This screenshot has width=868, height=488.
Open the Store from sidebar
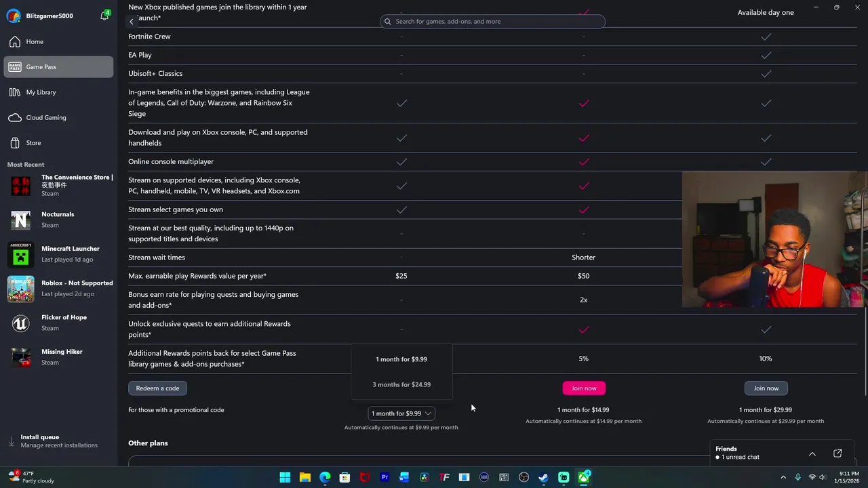58,143
